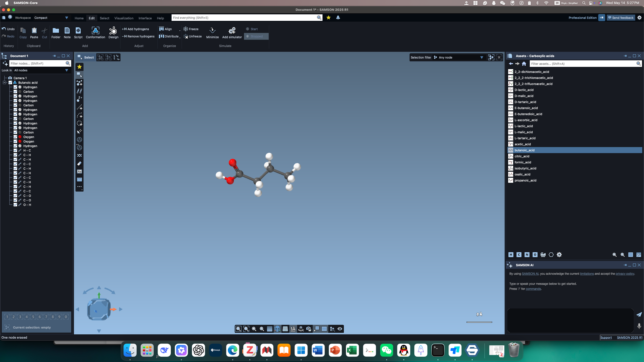The height and width of the screenshot is (362, 644).
Task: Toggle the O - H bond checkbox
Action: (x=15, y=205)
